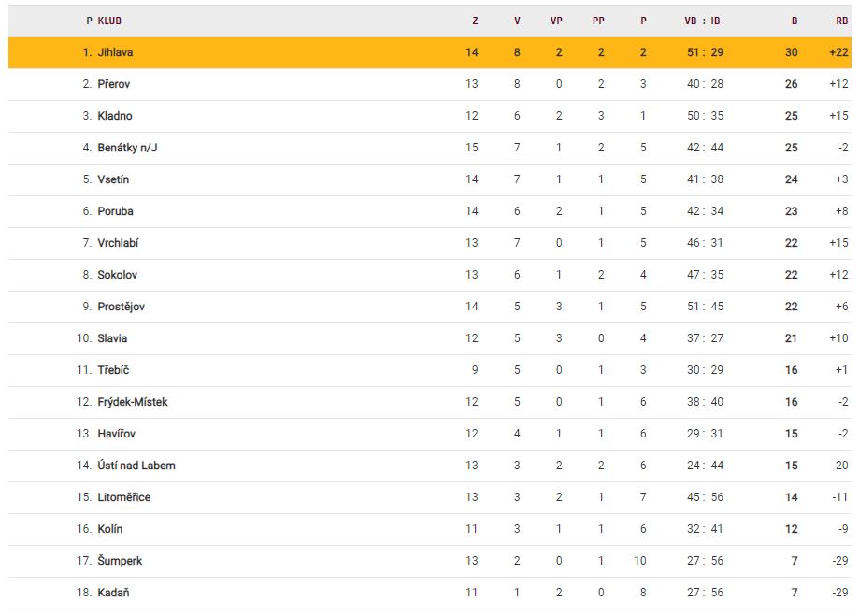859x616 pixels.
Task: Click the Přerov club name
Action: click(113, 84)
